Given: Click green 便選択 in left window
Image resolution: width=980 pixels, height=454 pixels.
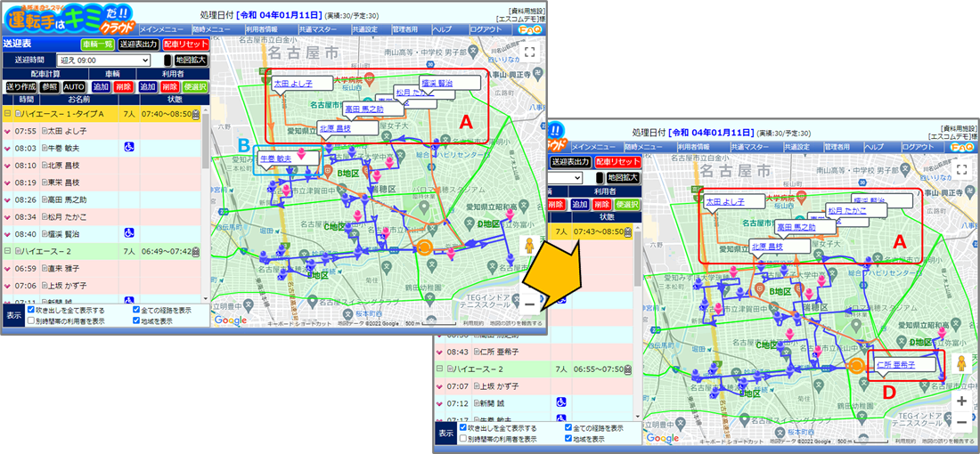Looking at the screenshot, I should pos(196,87).
